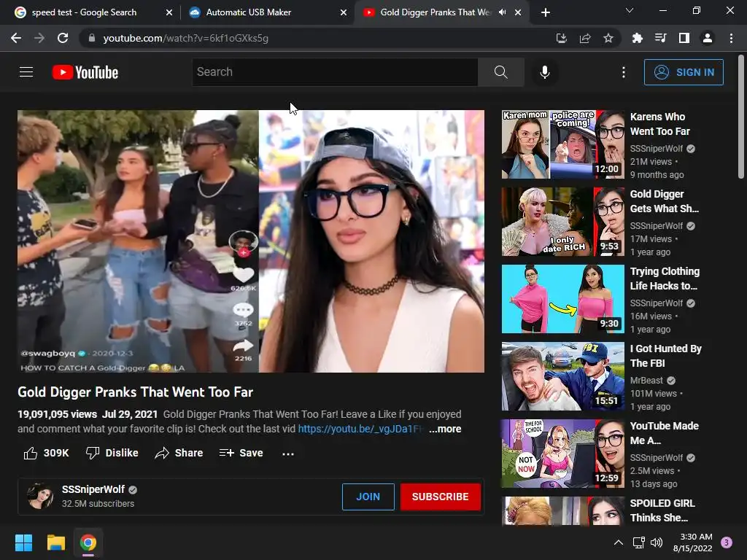Mute the YouTube tab's speaker icon

(502, 12)
